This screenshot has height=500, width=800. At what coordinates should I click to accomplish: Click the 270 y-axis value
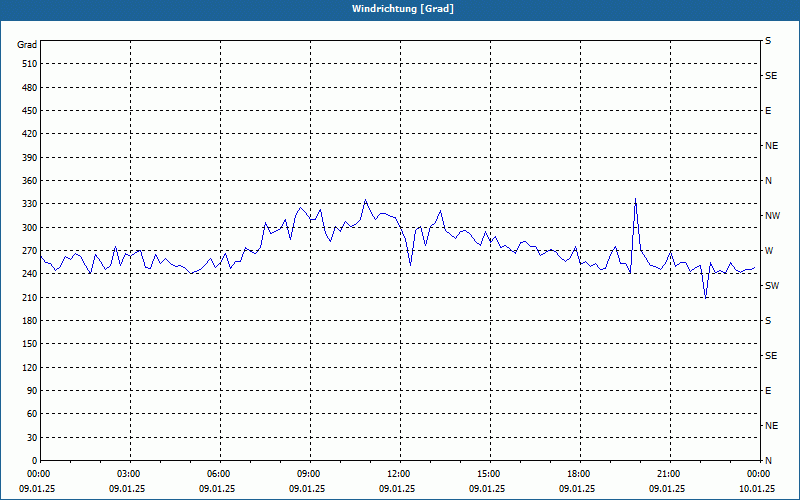[x=30, y=251]
